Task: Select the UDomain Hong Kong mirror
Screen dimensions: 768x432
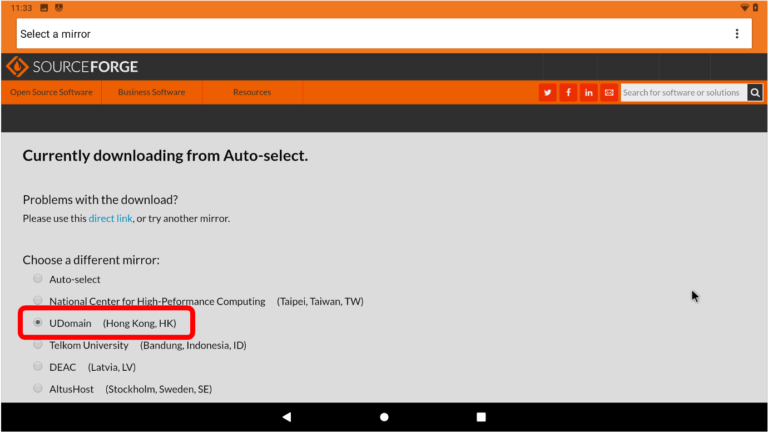Action: [38, 323]
